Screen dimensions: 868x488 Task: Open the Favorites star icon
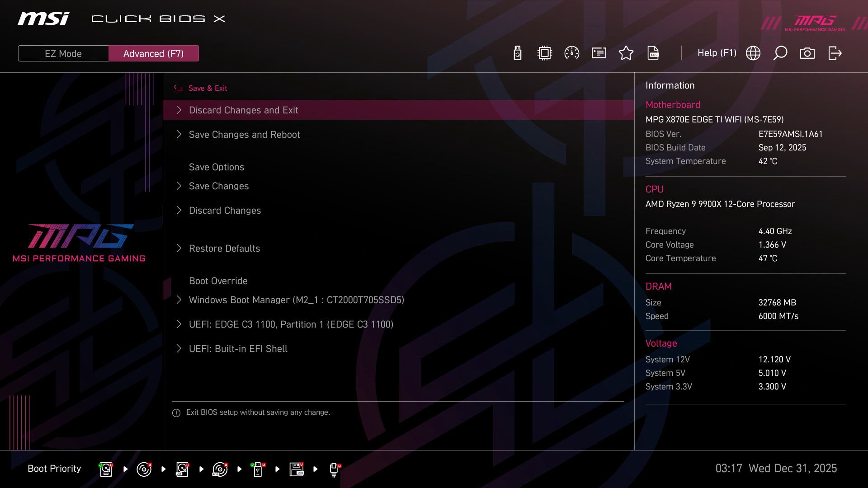627,53
